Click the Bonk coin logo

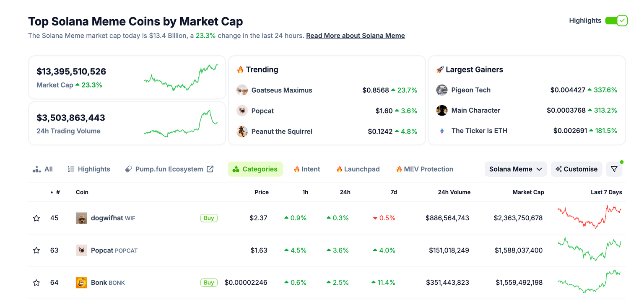point(81,283)
